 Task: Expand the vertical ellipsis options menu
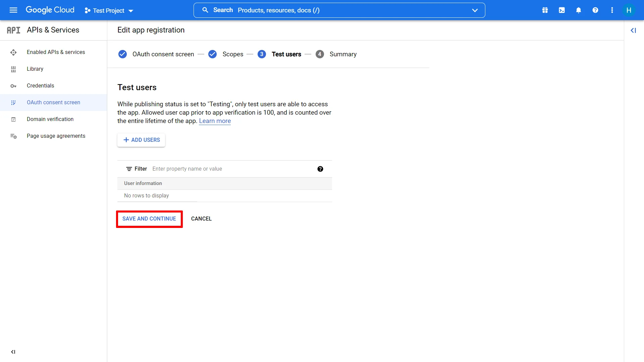tap(612, 10)
